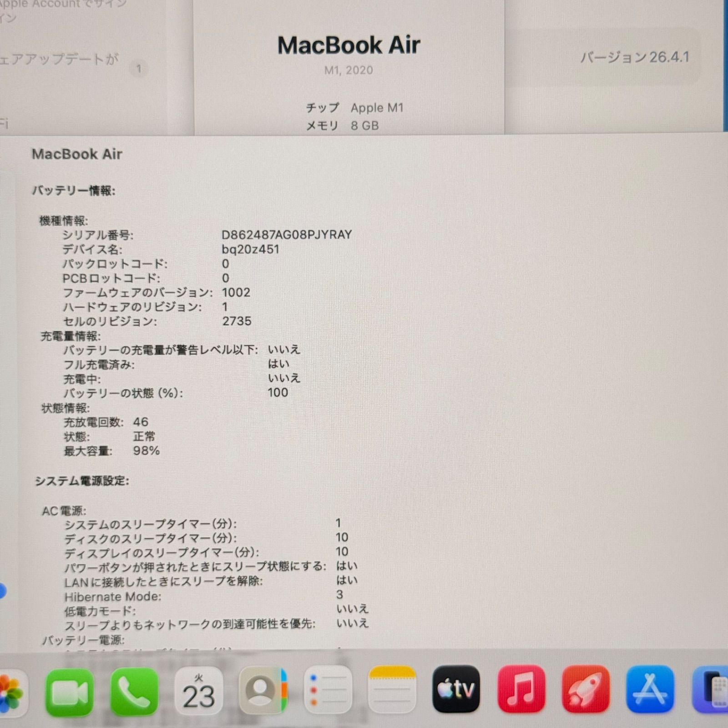Click the ディスプレイのスリープタイマー label

[162, 553]
